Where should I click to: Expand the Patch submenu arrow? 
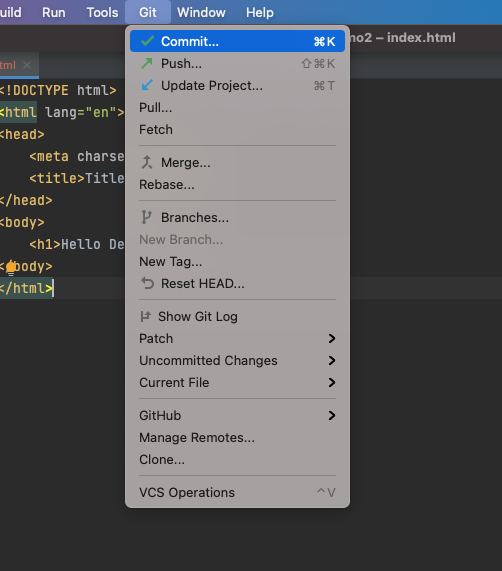[x=332, y=338]
